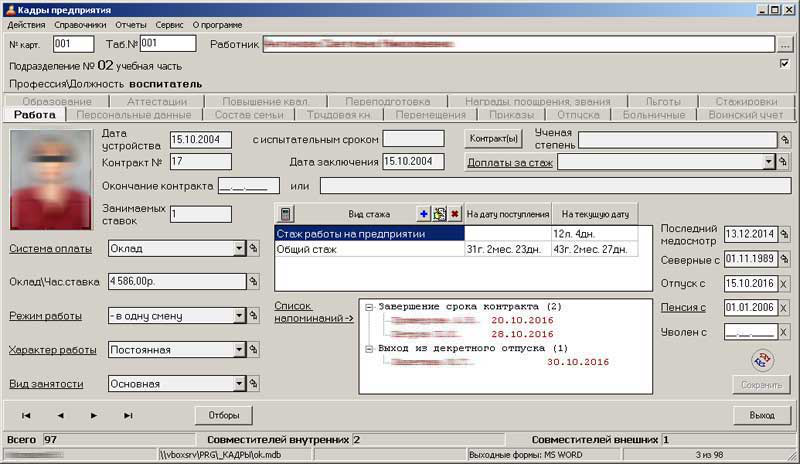The height and width of the screenshot is (464, 800).
Task: Click the Дата устройства input field
Action: [x=201, y=139]
